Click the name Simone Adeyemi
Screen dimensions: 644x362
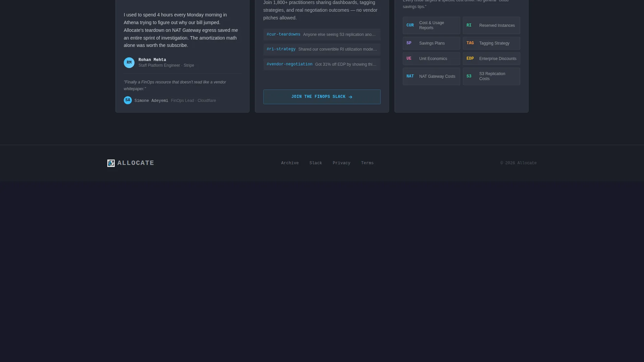pos(151,101)
